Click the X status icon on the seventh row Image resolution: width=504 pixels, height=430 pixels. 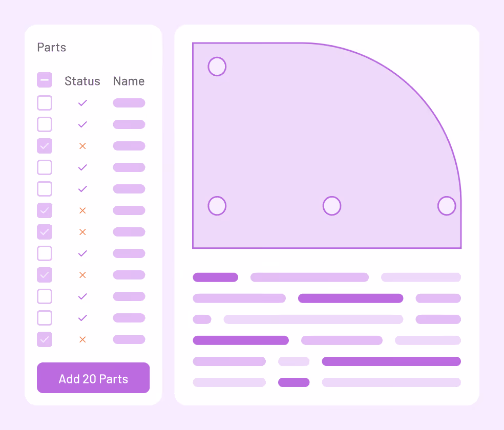point(82,232)
